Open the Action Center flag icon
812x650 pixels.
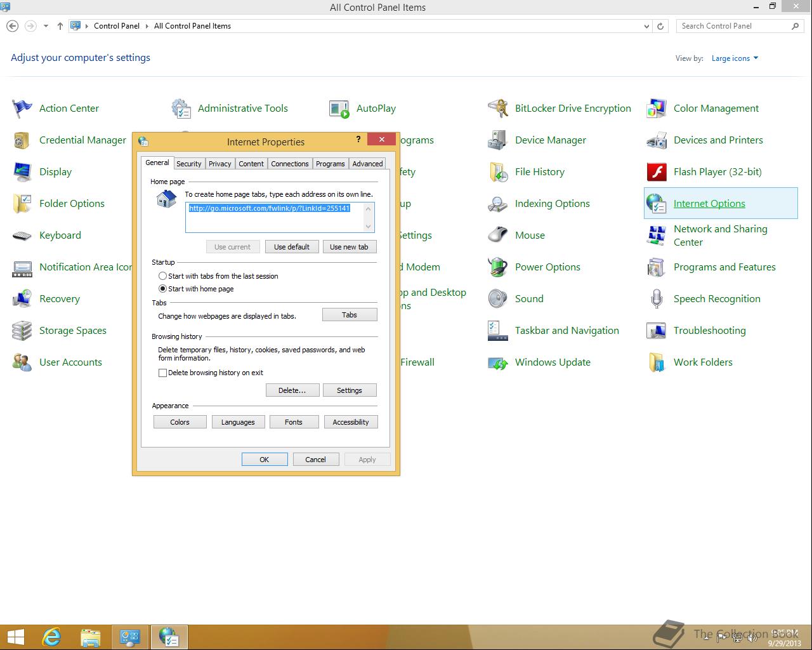(x=22, y=109)
